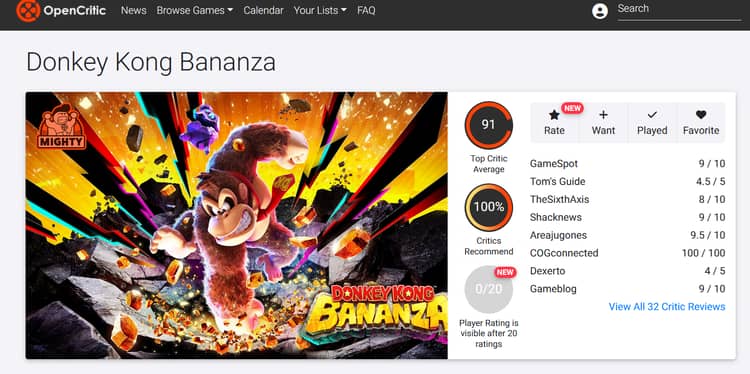The height and width of the screenshot is (374, 750).
Task: Click the Mighty rating badge on artwork
Action: point(61,127)
